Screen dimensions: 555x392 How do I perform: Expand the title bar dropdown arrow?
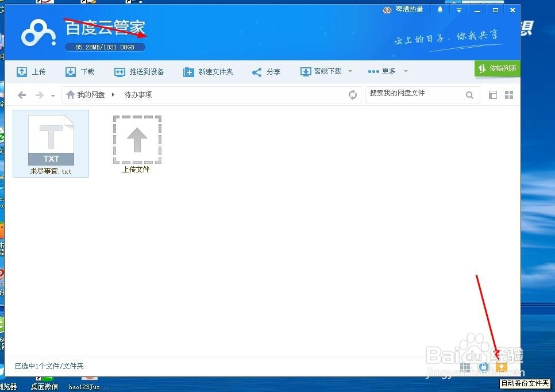click(x=458, y=10)
